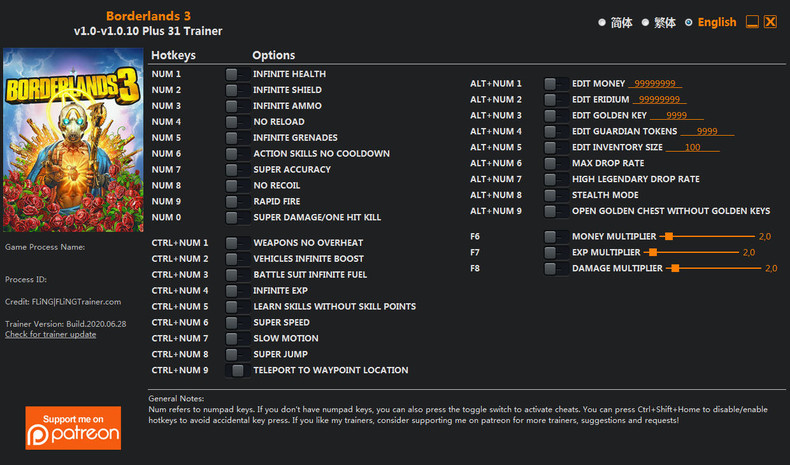Toggle Learn Skills Without Skill Points
The width and height of the screenshot is (790, 465).
click(237, 307)
